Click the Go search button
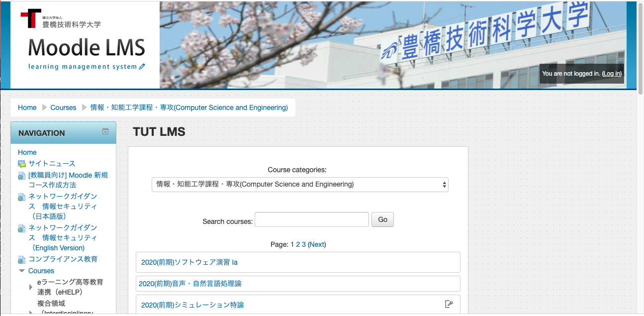Screen dimensions: 644x316 (382, 219)
